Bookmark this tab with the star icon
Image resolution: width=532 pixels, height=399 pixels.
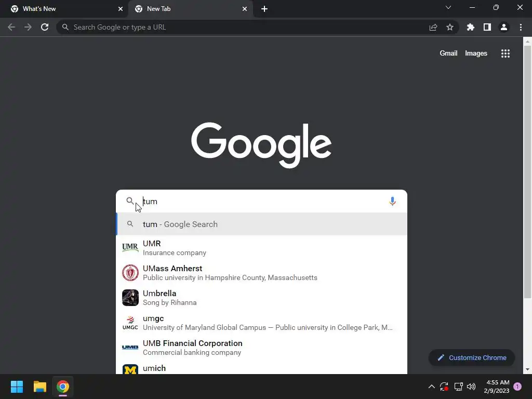[x=450, y=27]
